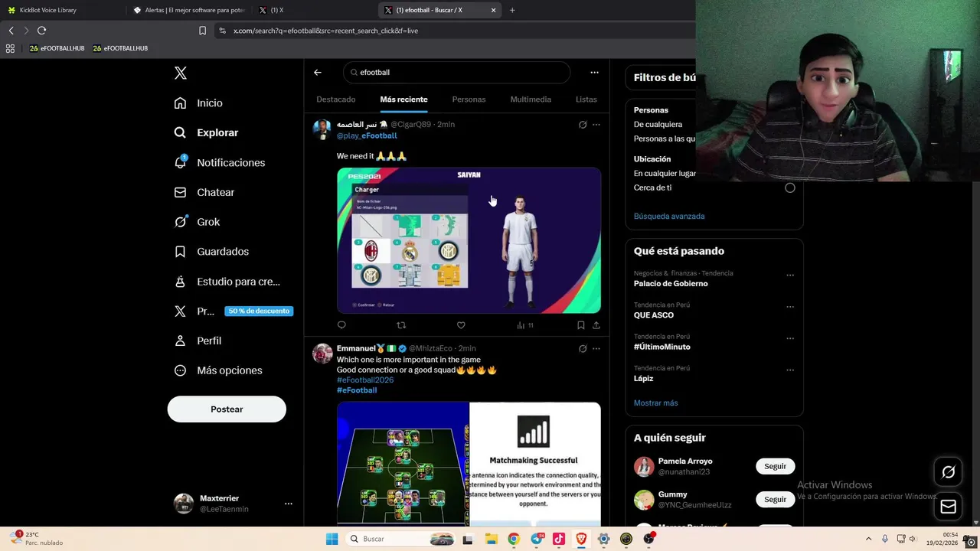This screenshot has height=551, width=980.
Task: Click the efootball search field
Action: 456,73
